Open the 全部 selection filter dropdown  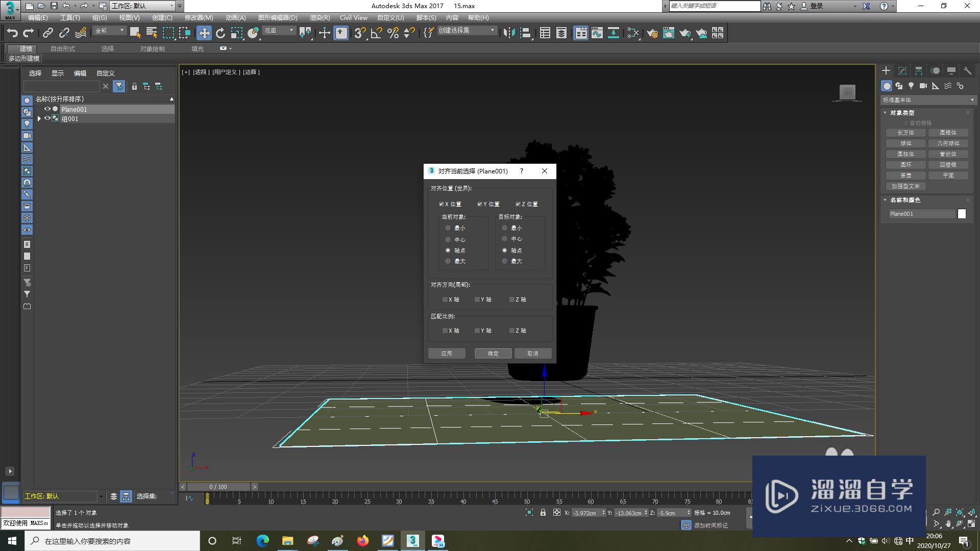pos(109,31)
